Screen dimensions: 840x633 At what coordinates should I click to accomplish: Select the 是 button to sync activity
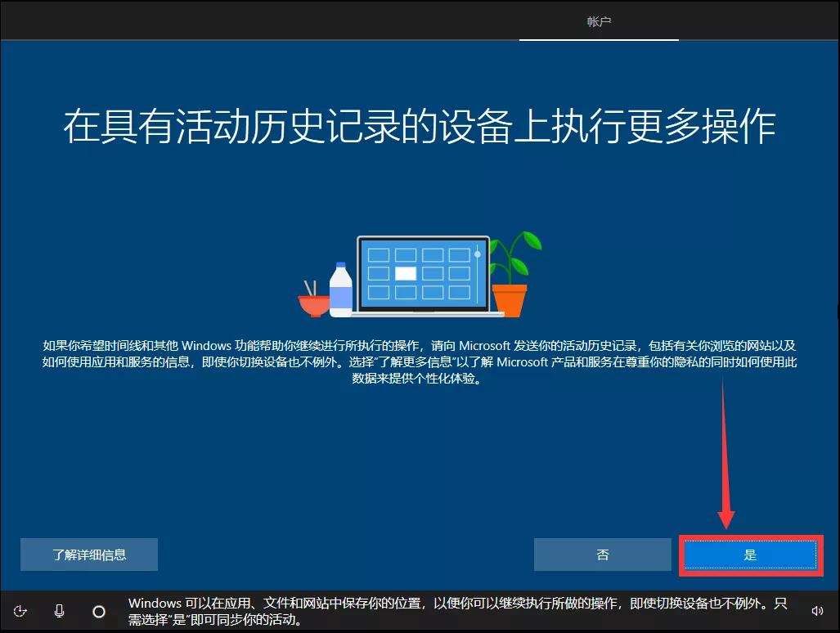click(x=749, y=554)
